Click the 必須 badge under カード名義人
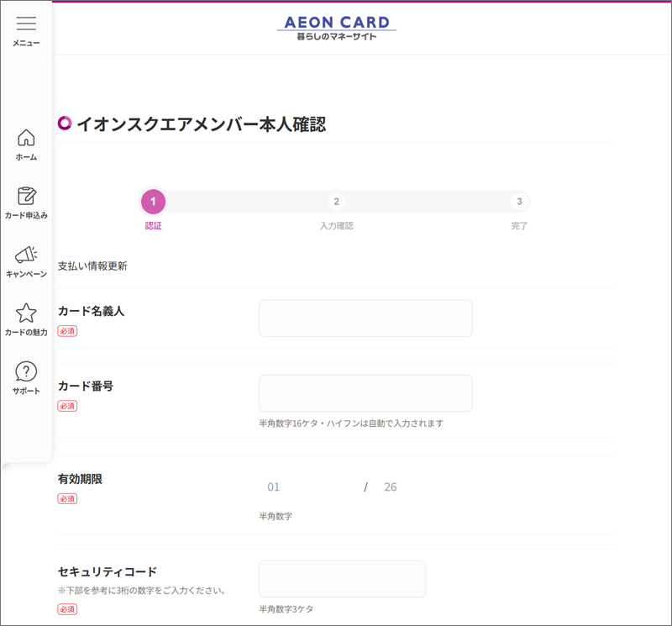 (x=67, y=330)
